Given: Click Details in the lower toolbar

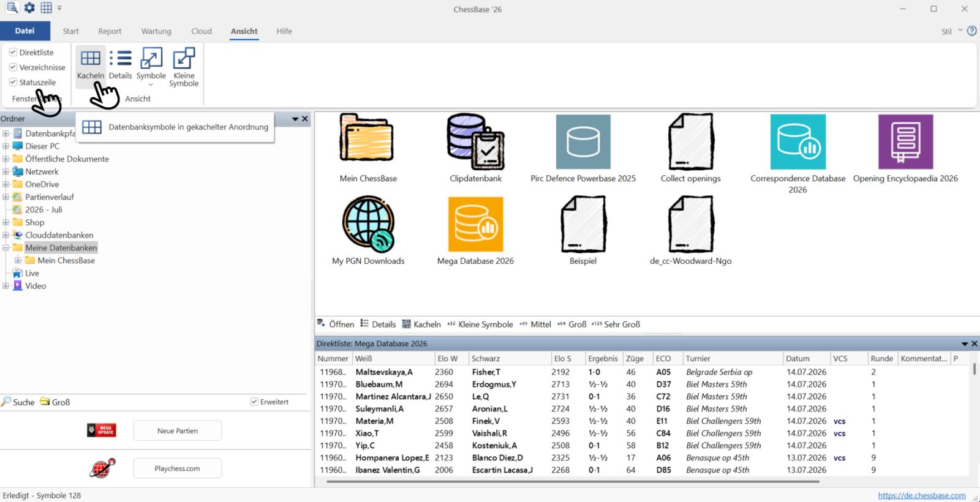Looking at the screenshot, I should [378, 324].
